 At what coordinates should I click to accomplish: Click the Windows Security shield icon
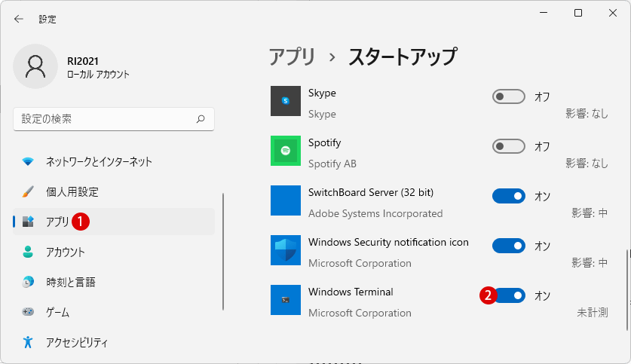[x=285, y=250]
